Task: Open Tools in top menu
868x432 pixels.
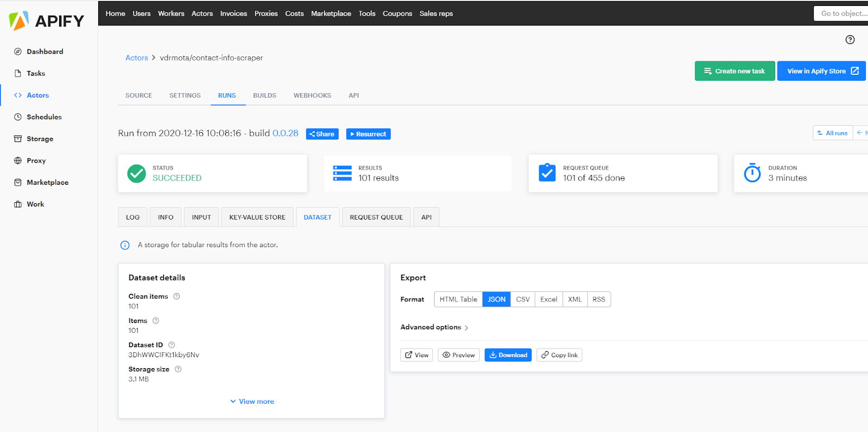Action: pyautogui.click(x=367, y=14)
